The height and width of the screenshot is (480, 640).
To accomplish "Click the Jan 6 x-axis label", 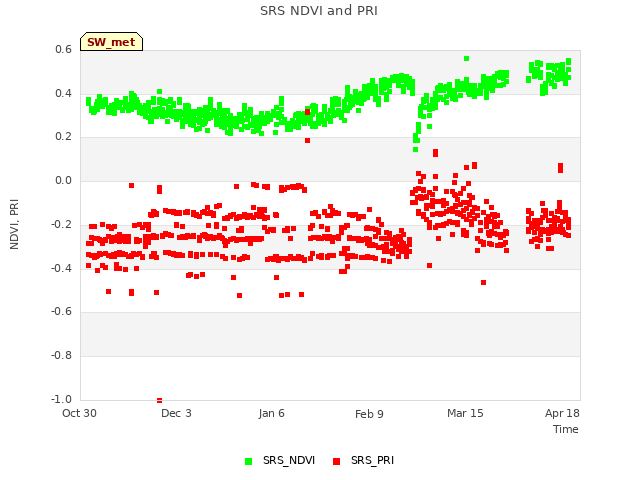I will [271, 413].
